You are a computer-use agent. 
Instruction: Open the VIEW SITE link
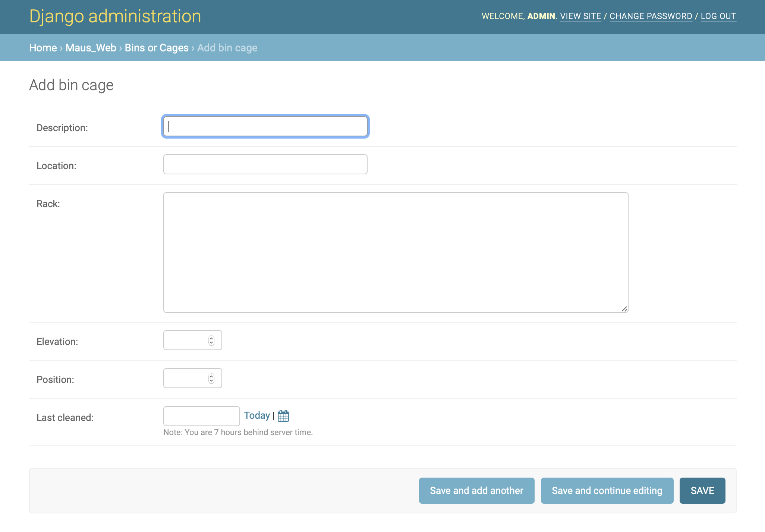pos(580,16)
